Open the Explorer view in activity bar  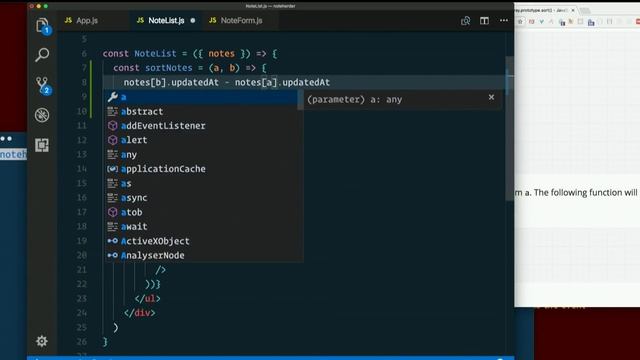click(x=42, y=26)
